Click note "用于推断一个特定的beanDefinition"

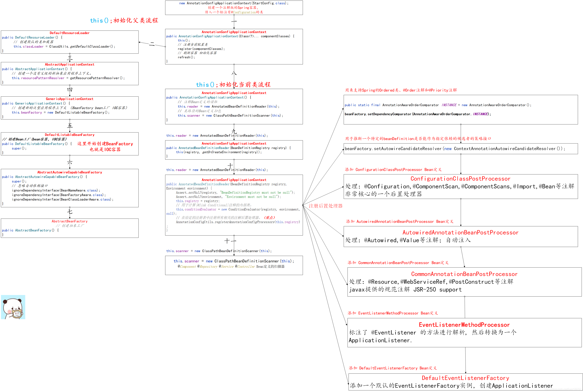tap(418, 139)
